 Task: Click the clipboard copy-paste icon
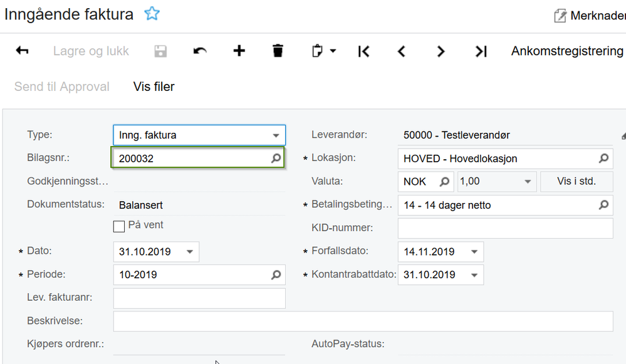(317, 51)
